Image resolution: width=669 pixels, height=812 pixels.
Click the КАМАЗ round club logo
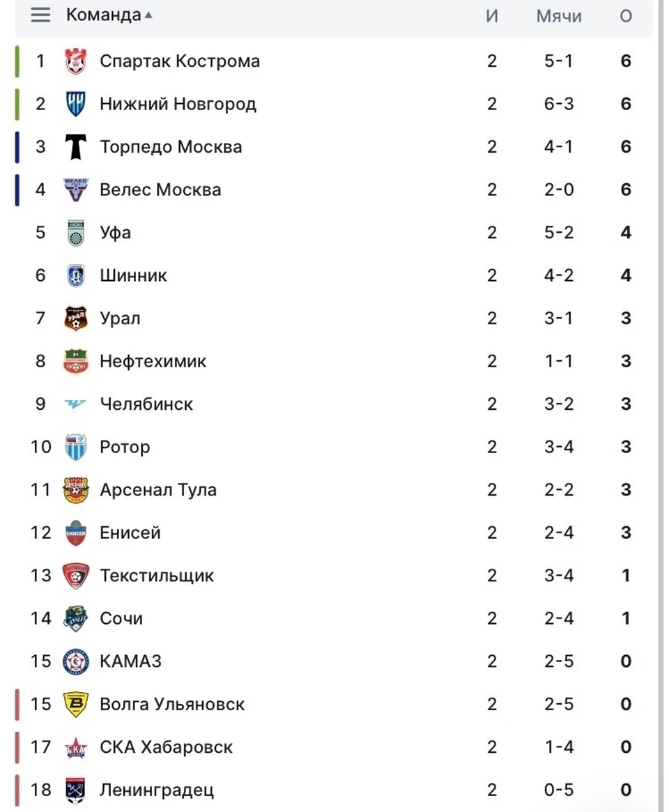pos(75,661)
